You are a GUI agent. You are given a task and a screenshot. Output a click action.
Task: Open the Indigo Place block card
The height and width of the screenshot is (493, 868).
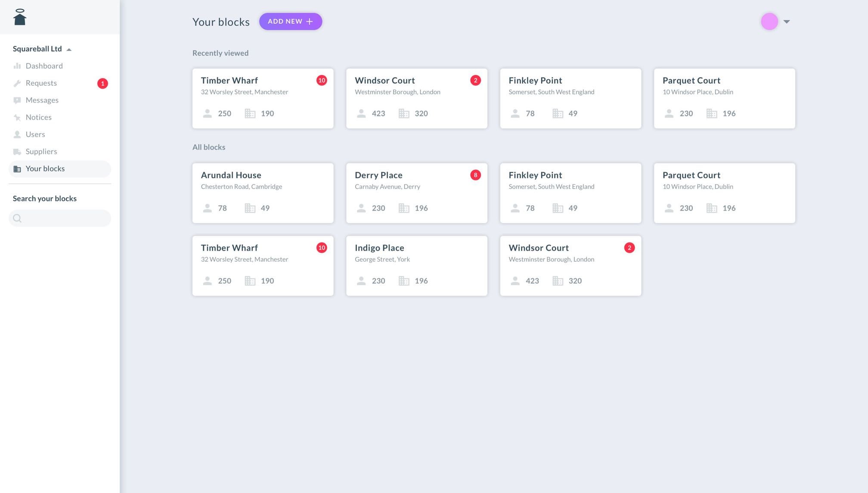[x=416, y=265]
